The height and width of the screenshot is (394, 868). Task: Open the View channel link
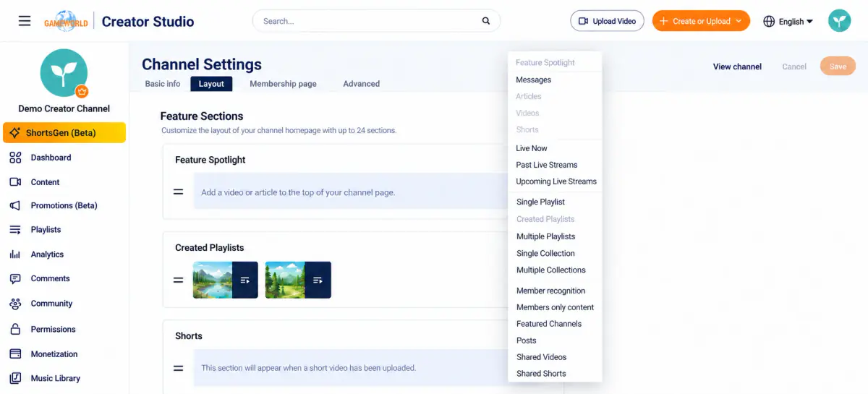tap(737, 67)
